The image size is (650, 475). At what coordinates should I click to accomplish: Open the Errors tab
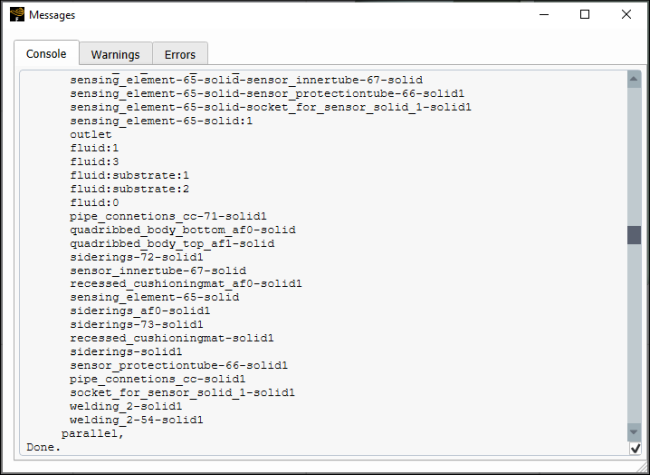pos(180,54)
